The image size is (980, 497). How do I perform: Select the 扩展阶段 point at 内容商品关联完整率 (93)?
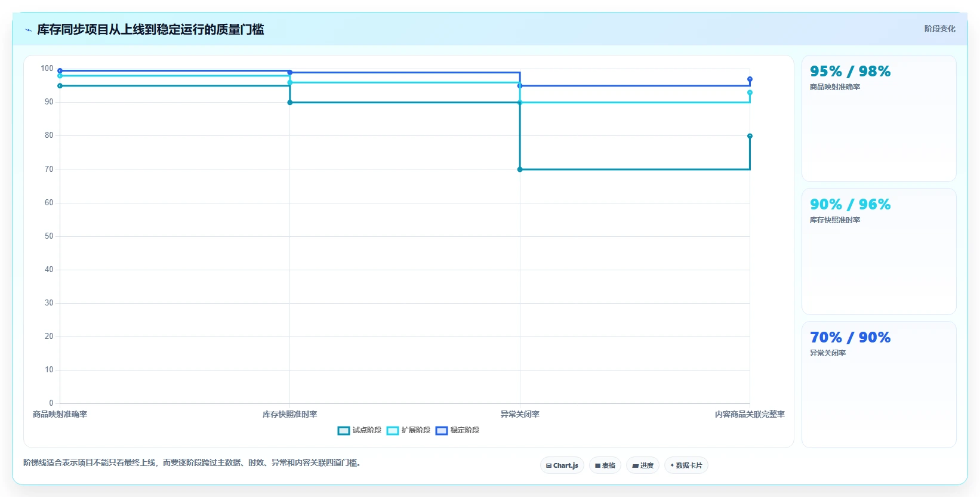click(x=750, y=92)
